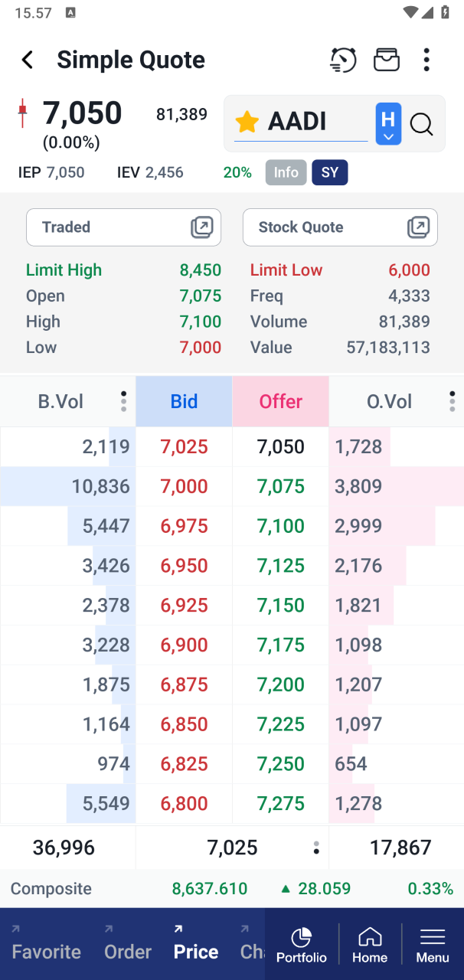
Task: Open B.Vol column options menu
Action: point(123,401)
